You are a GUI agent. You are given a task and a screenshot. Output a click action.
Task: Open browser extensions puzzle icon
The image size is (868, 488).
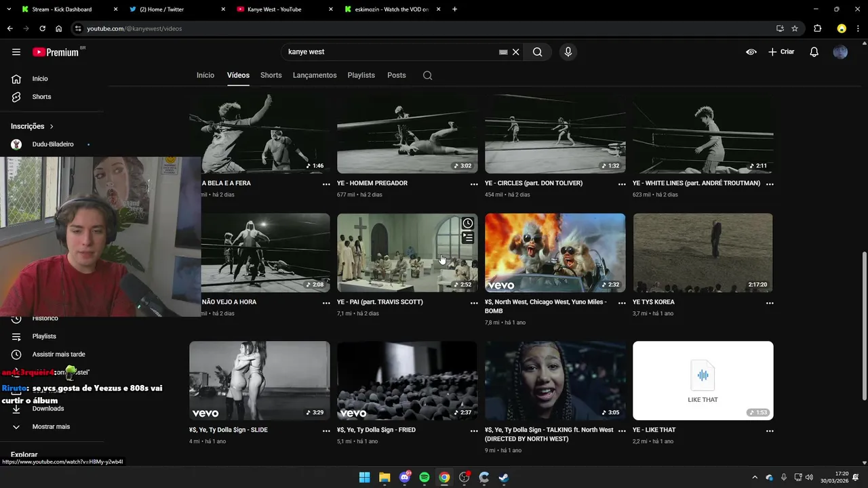click(x=817, y=28)
